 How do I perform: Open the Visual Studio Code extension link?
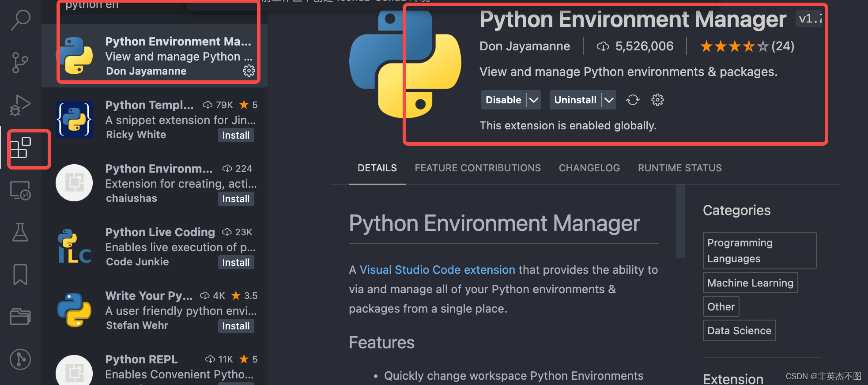437,270
